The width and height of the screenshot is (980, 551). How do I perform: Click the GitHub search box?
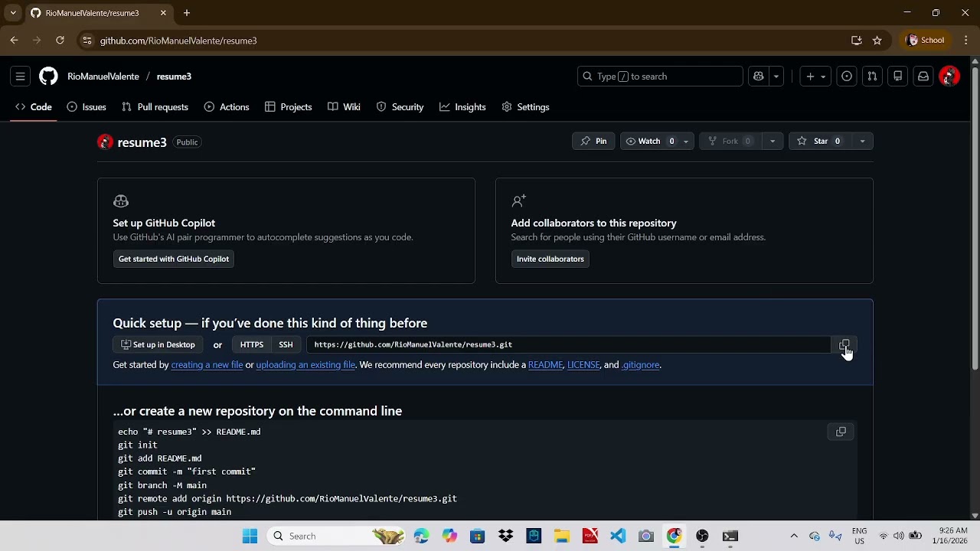click(660, 77)
